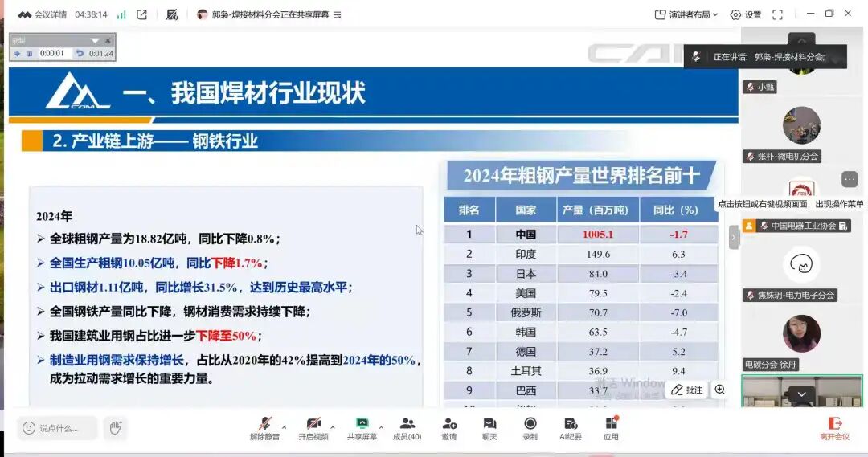868x457 pixels.
Task: Click slide title 一、我国焊材行业现状
Action: 244,93
